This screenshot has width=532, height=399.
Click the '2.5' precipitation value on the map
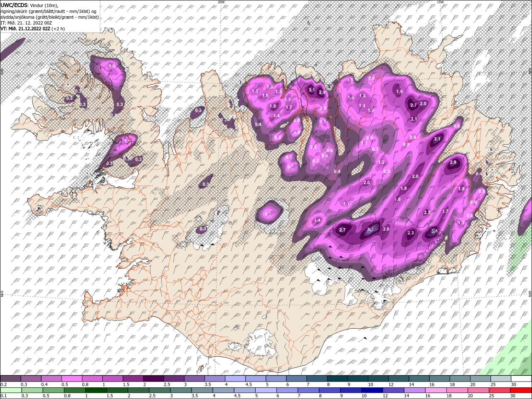427,212
